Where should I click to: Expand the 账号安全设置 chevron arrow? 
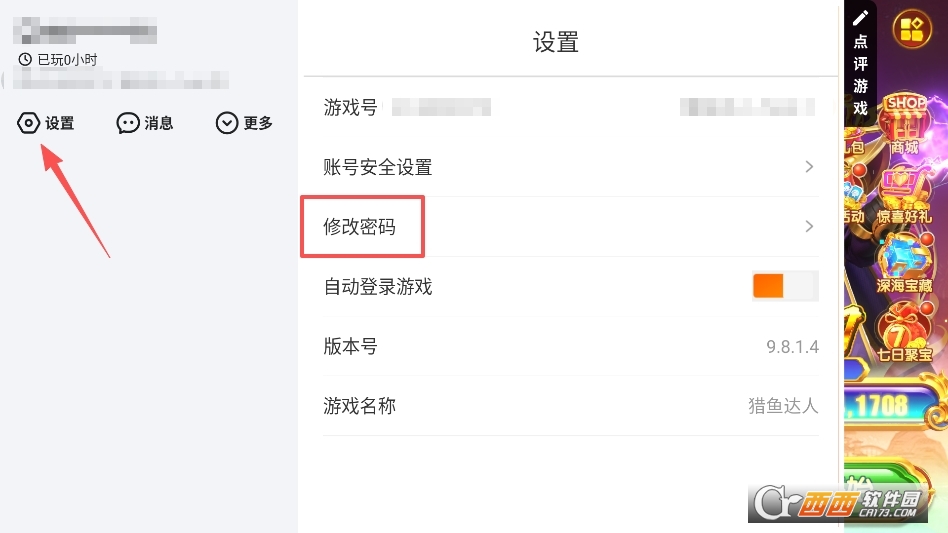809,167
